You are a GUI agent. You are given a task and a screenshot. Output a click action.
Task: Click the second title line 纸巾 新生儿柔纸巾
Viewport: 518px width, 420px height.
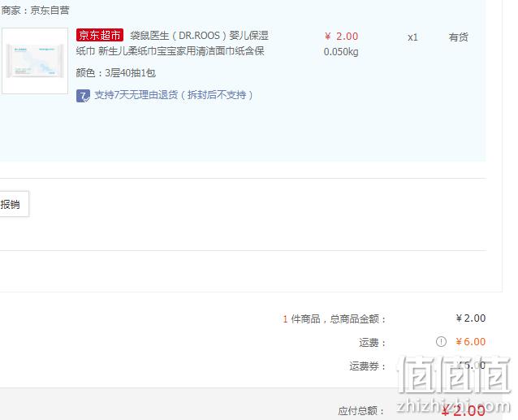(171, 51)
